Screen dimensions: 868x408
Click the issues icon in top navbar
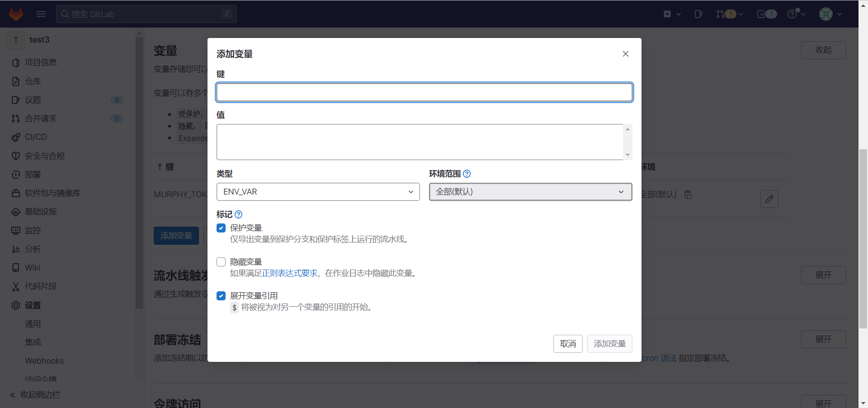click(x=698, y=14)
